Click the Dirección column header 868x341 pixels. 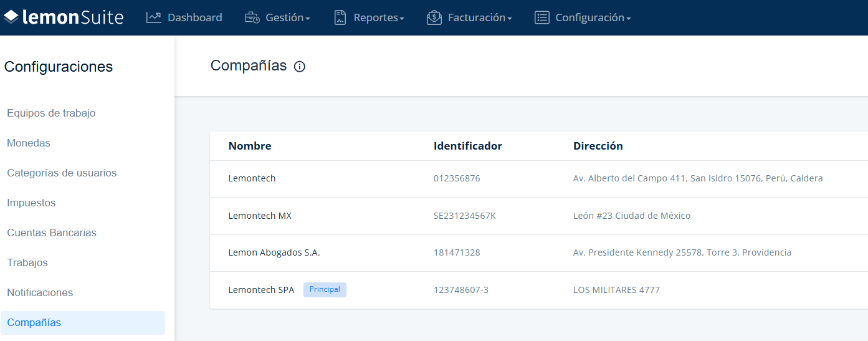tap(598, 146)
